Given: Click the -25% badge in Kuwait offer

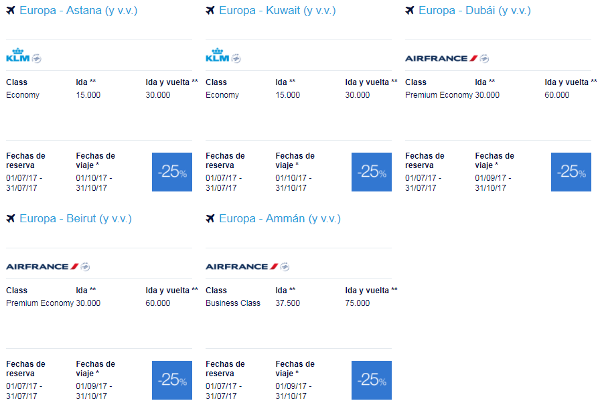Looking at the screenshot, I should (x=372, y=172).
